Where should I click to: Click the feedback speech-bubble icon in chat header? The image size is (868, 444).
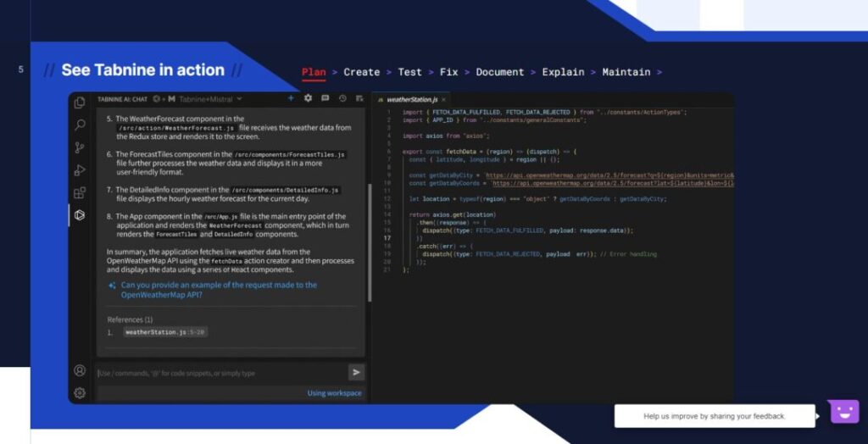[x=325, y=98]
